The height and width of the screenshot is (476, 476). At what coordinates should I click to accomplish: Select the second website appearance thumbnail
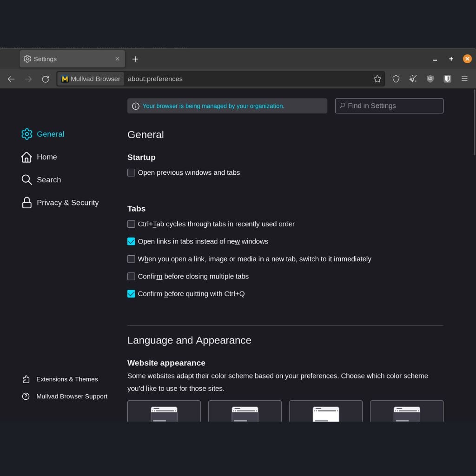tap(245, 411)
